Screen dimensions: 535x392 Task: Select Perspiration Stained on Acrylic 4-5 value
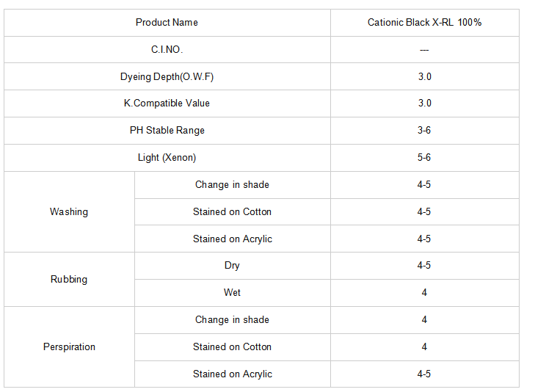pos(425,374)
